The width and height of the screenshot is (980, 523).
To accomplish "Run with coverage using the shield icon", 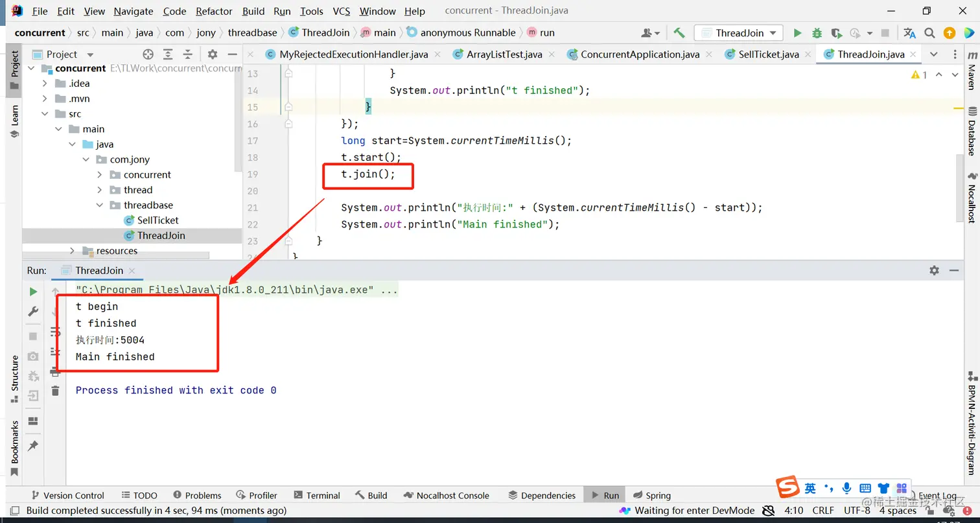I will pyautogui.click(x=836, y=33).
